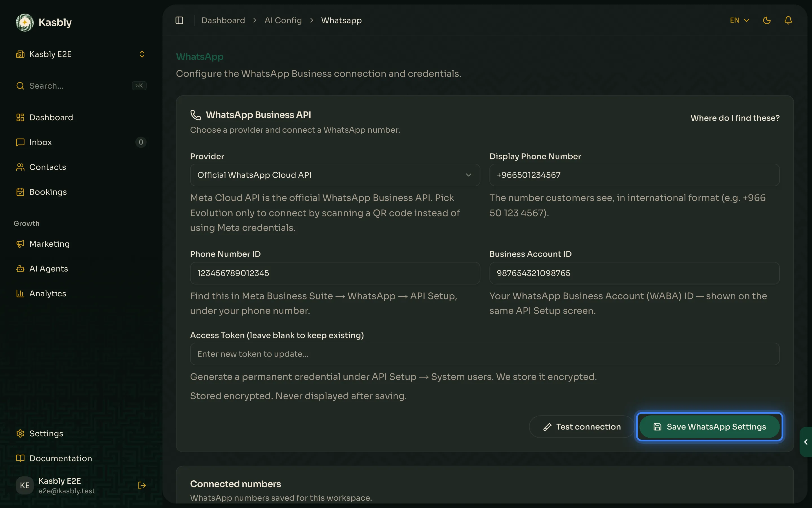The width and height of the screenshot is (812, 508).
Task: Click Where do I find these?
Action: tap(735, 118)
